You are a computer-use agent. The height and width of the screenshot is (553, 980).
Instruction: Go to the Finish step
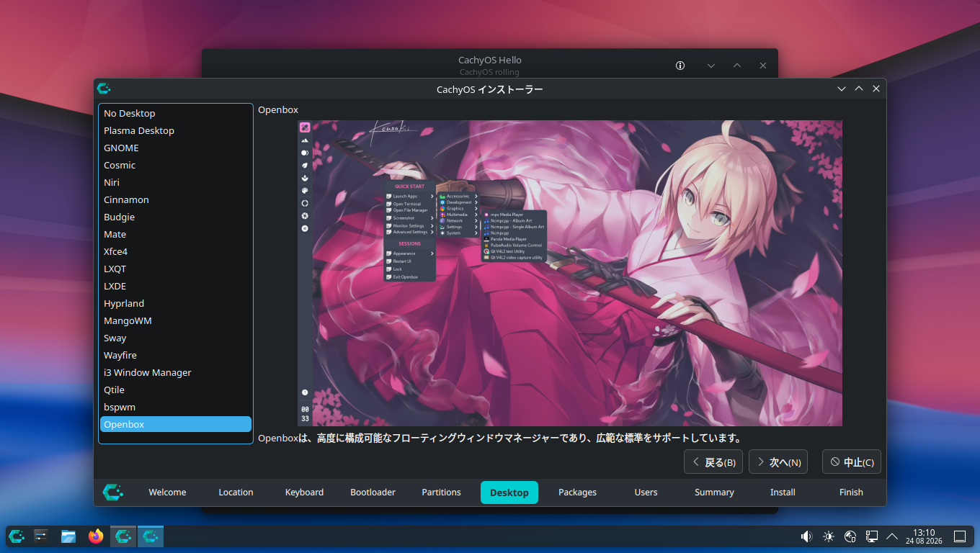tap(851, 493)
